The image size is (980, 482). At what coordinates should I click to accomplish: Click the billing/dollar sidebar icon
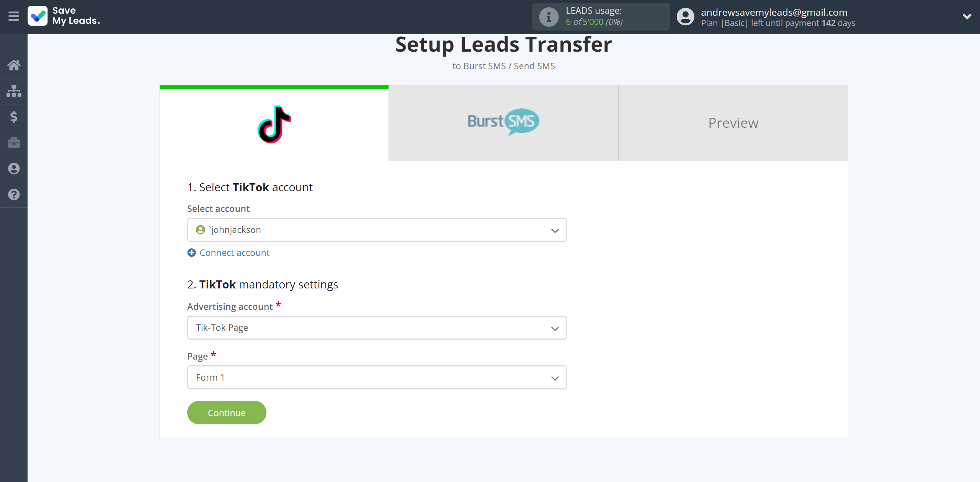coord(14,117)
